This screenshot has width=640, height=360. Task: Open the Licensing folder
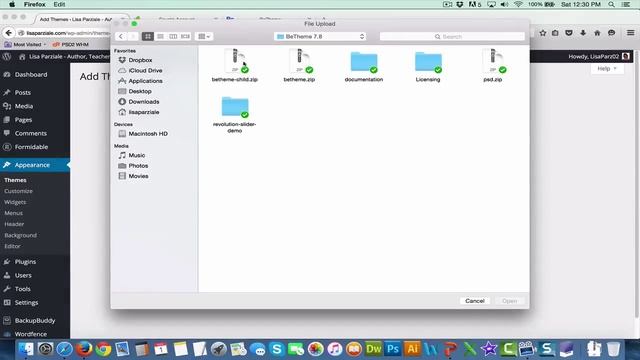click(428, 65)
